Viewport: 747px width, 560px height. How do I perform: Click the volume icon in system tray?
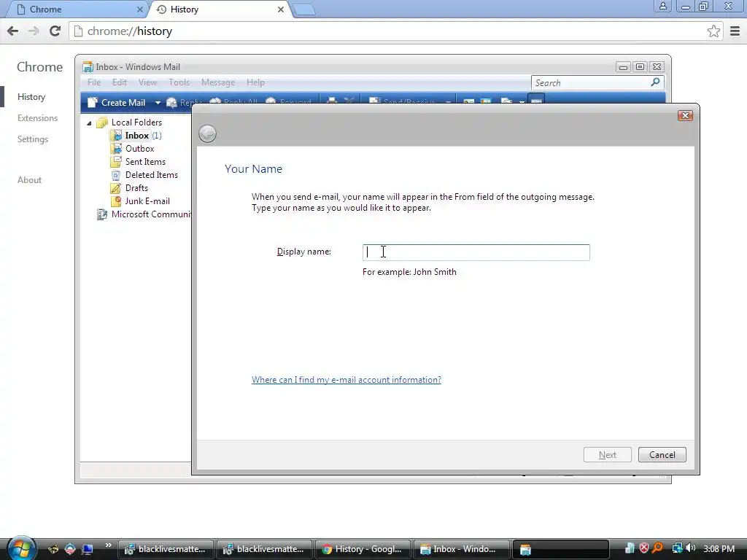click(x=690, y=548)
